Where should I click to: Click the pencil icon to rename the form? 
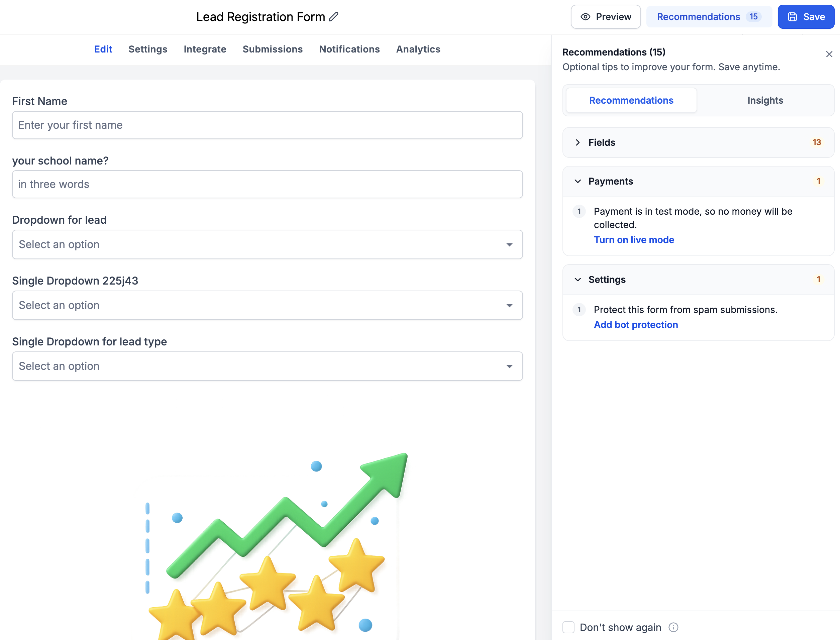tap(333, 17)
